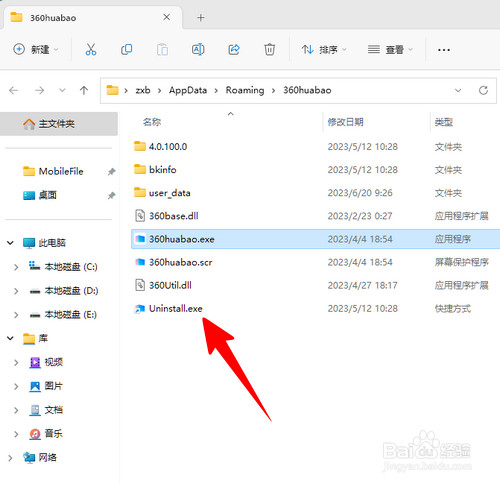
Task: Select the Uninstall.exe shortcut
Action: click(x=315, y=309)
